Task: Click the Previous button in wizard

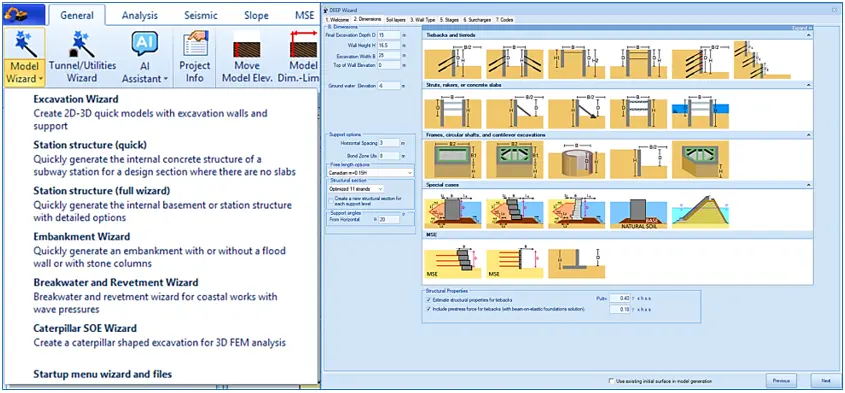Action: click(781, 381)
